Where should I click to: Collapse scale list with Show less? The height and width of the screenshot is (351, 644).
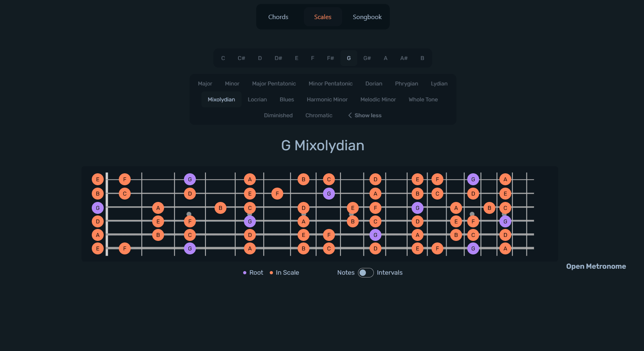[x=365, y=115]
